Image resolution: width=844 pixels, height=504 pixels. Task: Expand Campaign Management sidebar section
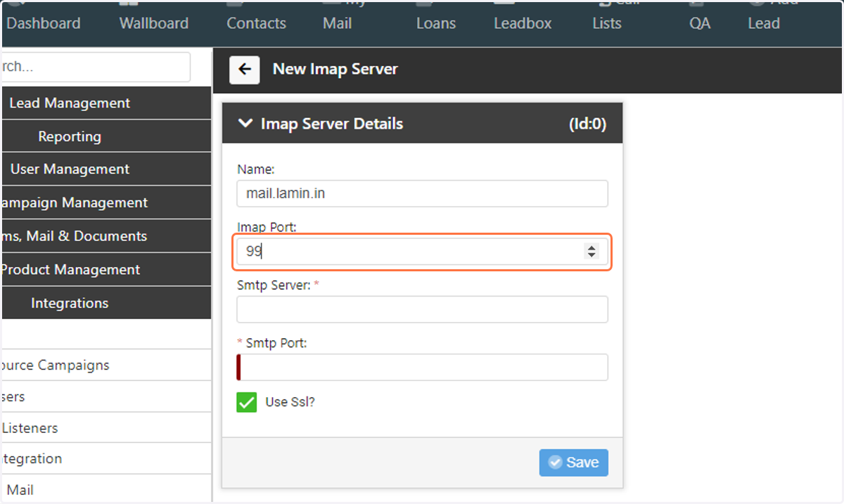[105, 203]
